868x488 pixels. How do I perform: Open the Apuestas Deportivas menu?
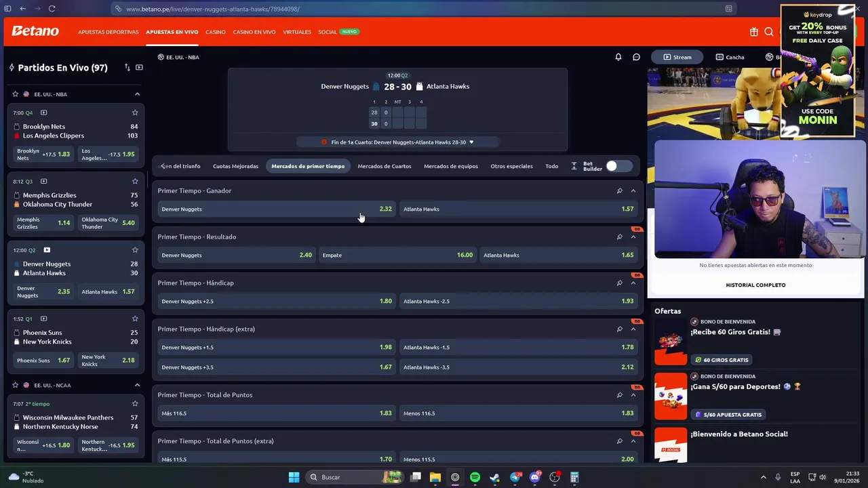click(x=108, y=32)
